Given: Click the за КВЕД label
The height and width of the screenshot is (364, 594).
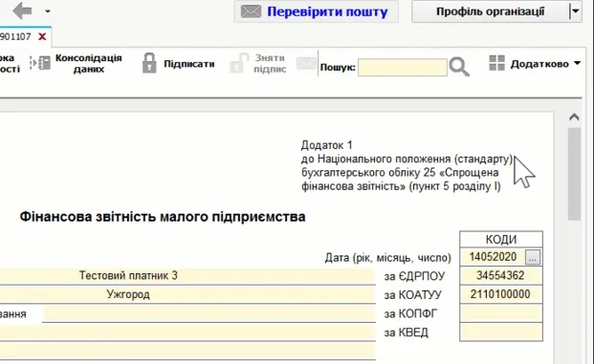Looking at the screenshot, I should pyautogui.click(x=407, y=333).
